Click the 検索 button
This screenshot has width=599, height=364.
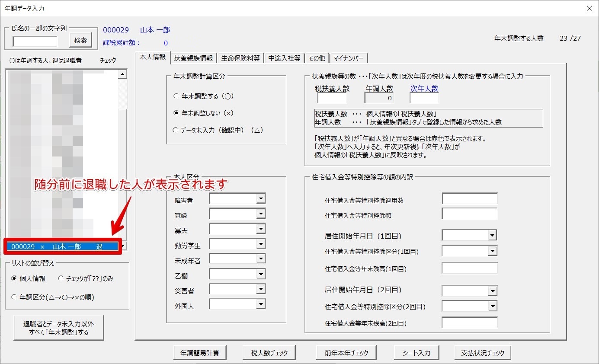[x=80, y=40]
